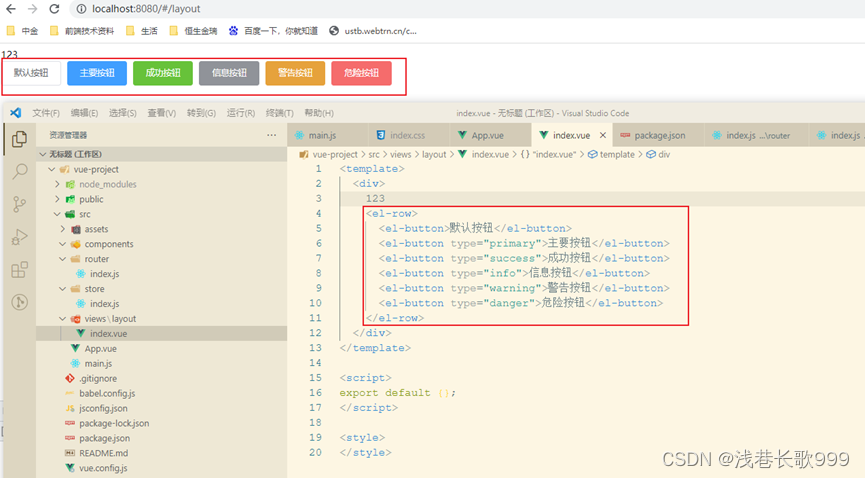Click the 默认按钮 default button
The image size is (865, 478).
click(x=31, y=73)
